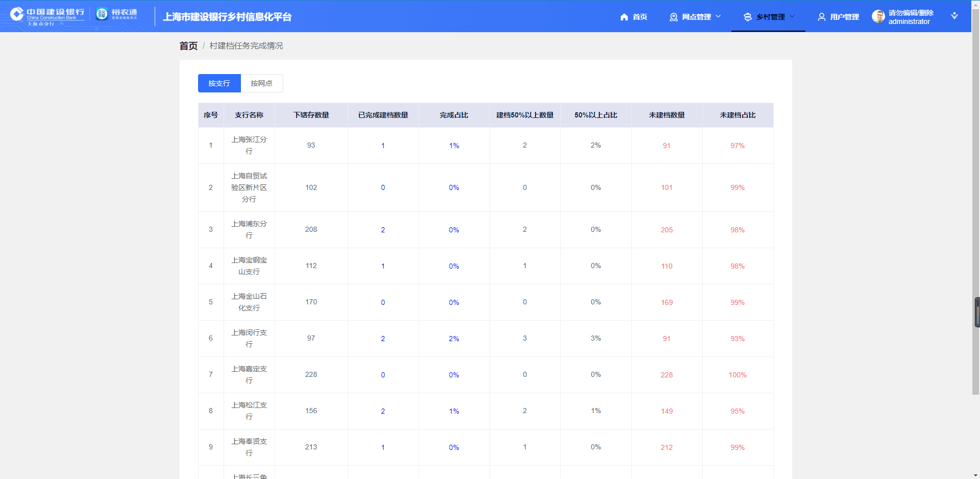This screenshot has width=980, height=479.
Task: Click the 完成占比 column header
Action: (x=454, y=115)
